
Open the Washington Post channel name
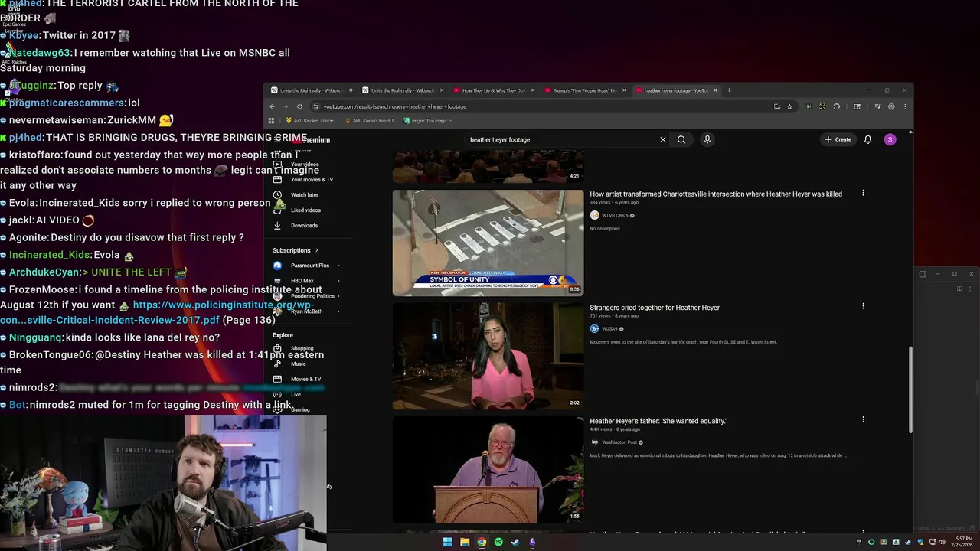pos(619,442)
